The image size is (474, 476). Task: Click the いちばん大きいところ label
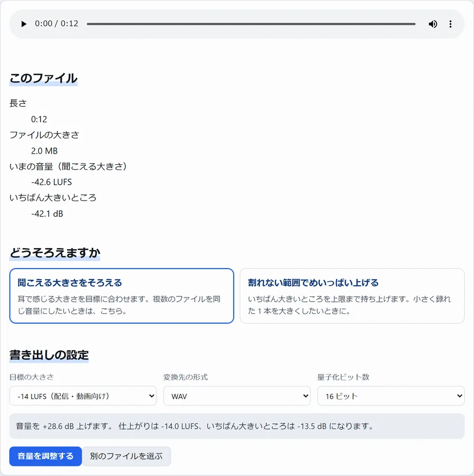pos(53,198)
